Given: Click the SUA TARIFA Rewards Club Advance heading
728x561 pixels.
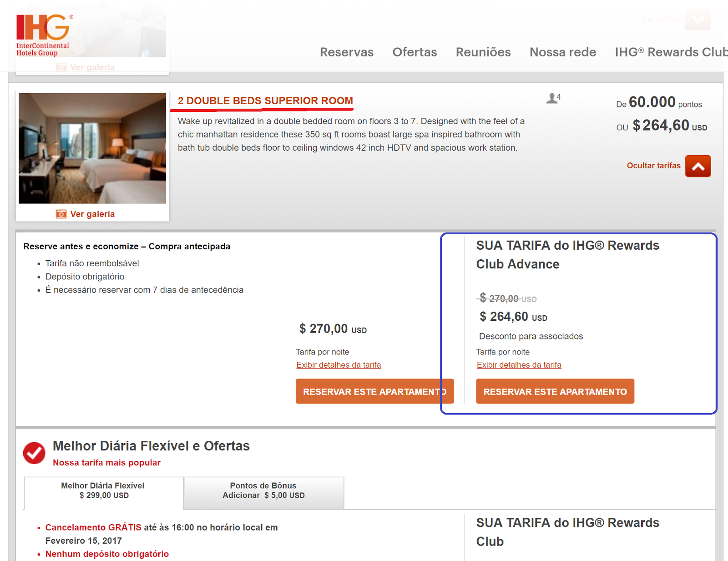Looking at the screenshot, I should tap(567, 255).
